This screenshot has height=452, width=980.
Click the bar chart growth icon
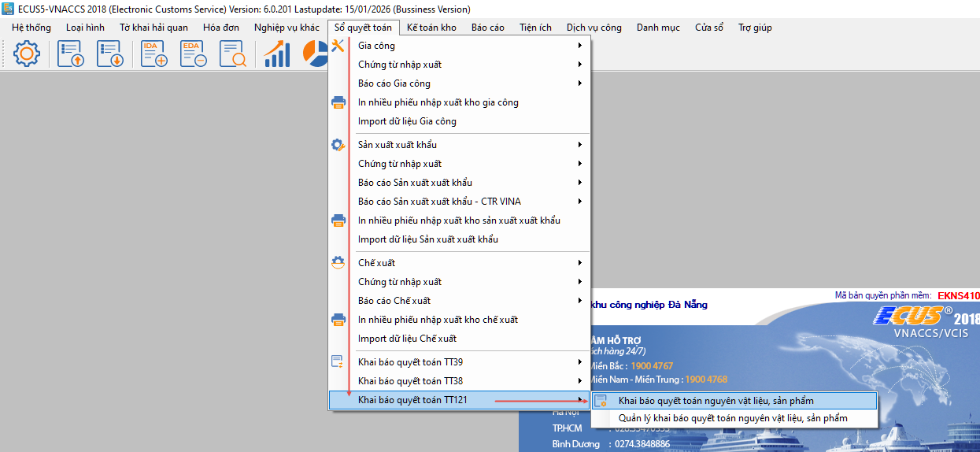[x=277, y=54]
